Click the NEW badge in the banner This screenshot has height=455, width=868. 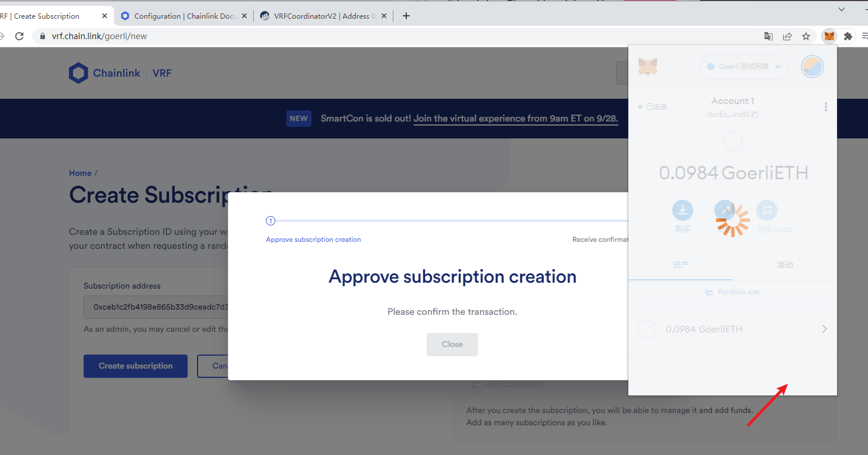pyautogui.click(x=299, y=119)
